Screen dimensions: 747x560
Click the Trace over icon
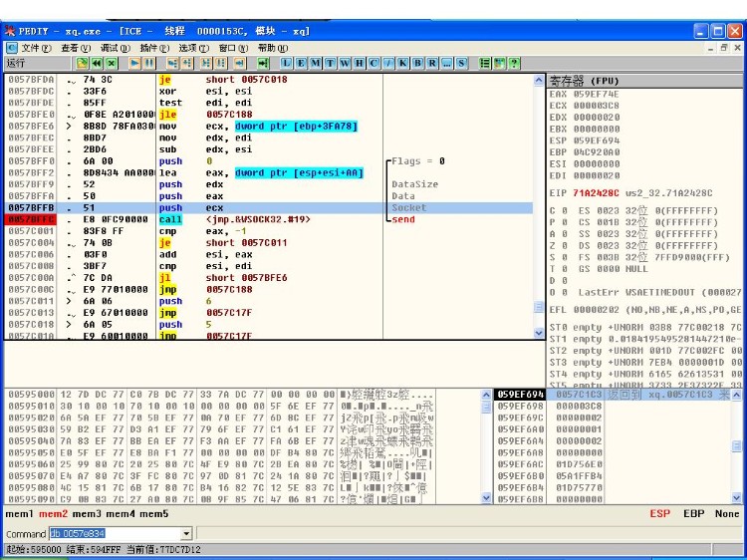220,63
